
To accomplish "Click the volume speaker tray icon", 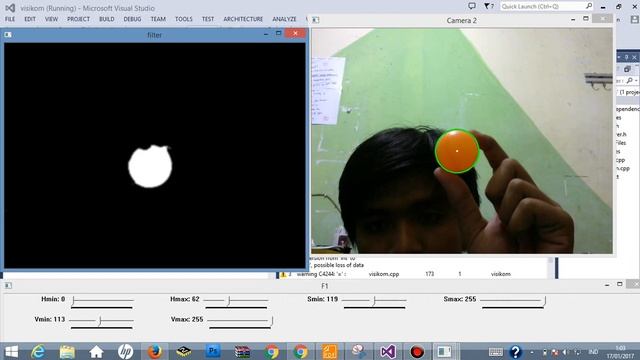I will pyautogui.click(x=565, y=352).
